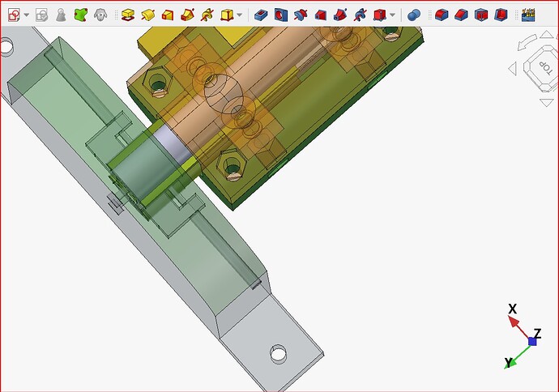The height and width of the screenshot is (392, 559).
Task: Select the Groove tool
Action: click(x=301, y=15)
